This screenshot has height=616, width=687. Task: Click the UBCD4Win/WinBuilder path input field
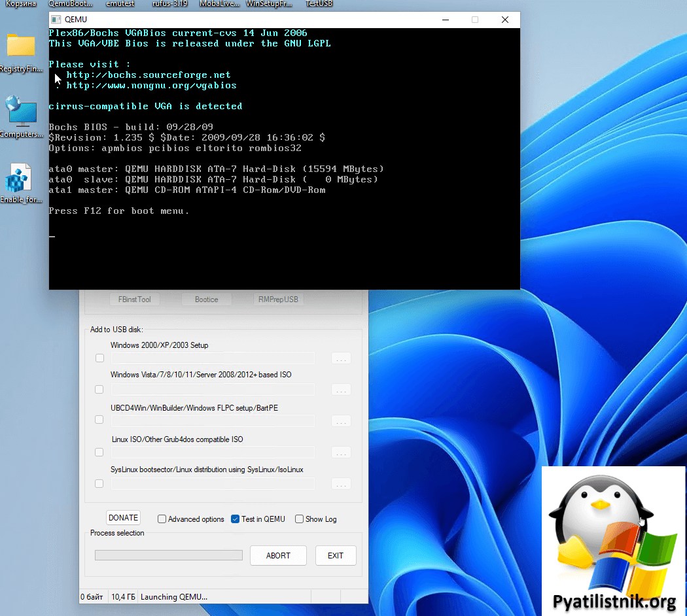pos(213,421)
